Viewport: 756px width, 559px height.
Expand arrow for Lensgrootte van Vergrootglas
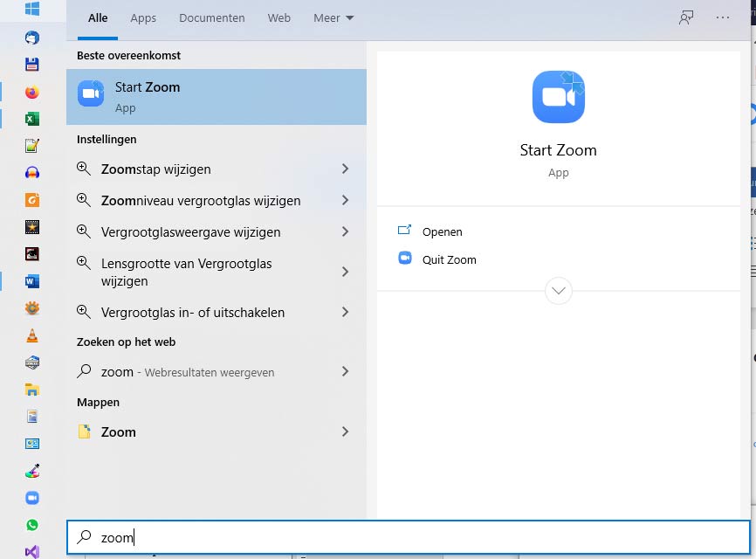pyautogui.click(x=345, y=272)
